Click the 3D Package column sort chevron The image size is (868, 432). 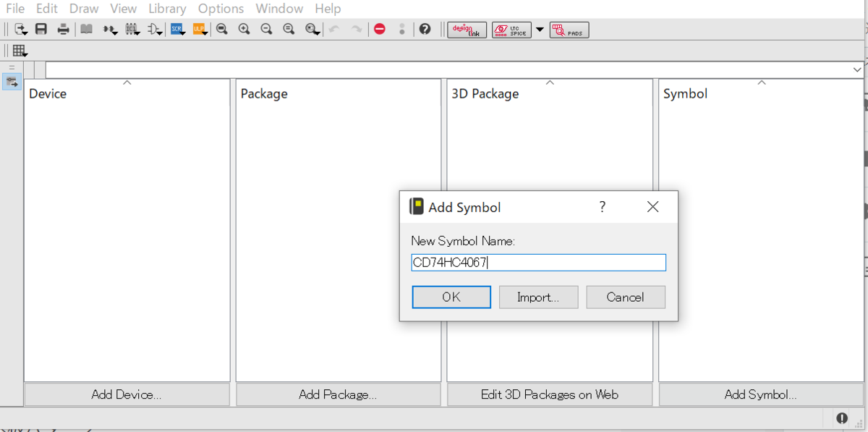(x=550, y=82)
